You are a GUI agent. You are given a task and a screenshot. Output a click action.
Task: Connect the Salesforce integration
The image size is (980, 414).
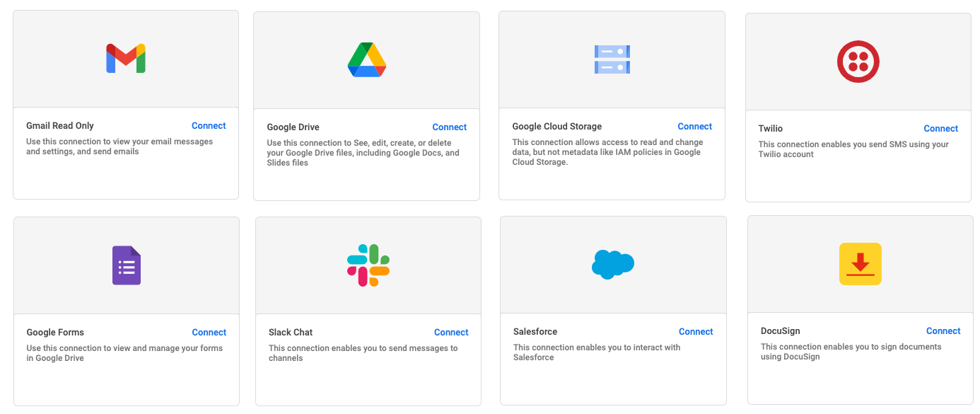click(695, 331)
